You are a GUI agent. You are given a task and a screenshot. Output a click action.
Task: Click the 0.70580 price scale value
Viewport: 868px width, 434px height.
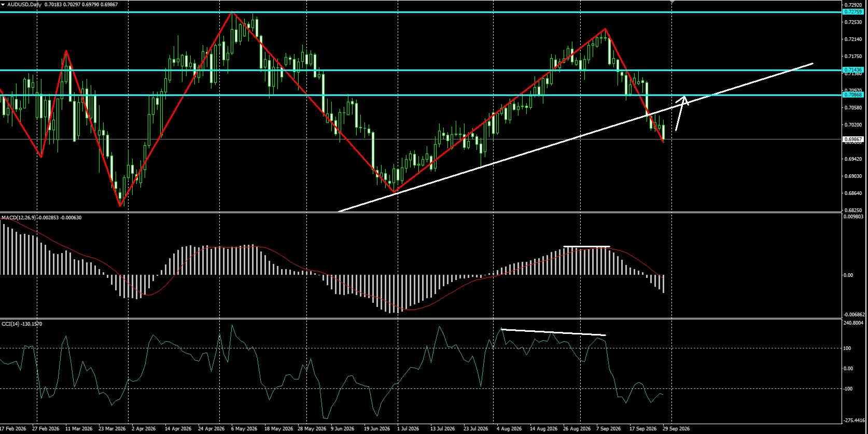[853, 108]
